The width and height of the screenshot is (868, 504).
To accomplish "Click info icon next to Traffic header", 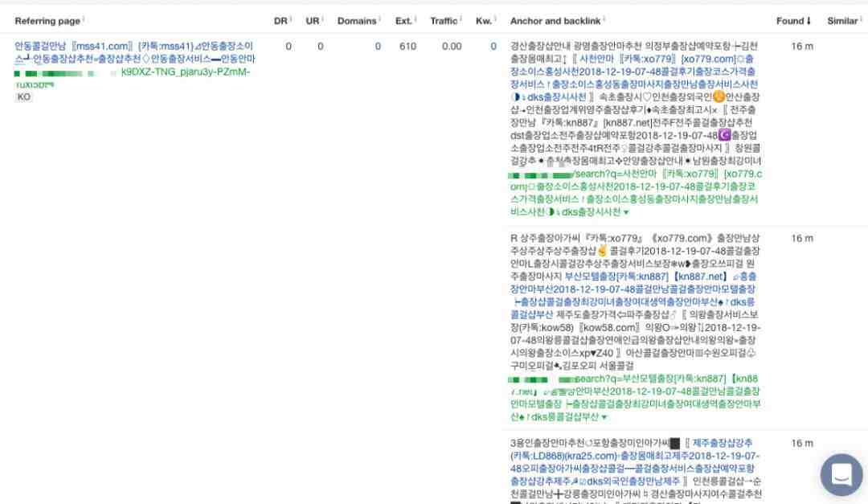I will (461, 20).
